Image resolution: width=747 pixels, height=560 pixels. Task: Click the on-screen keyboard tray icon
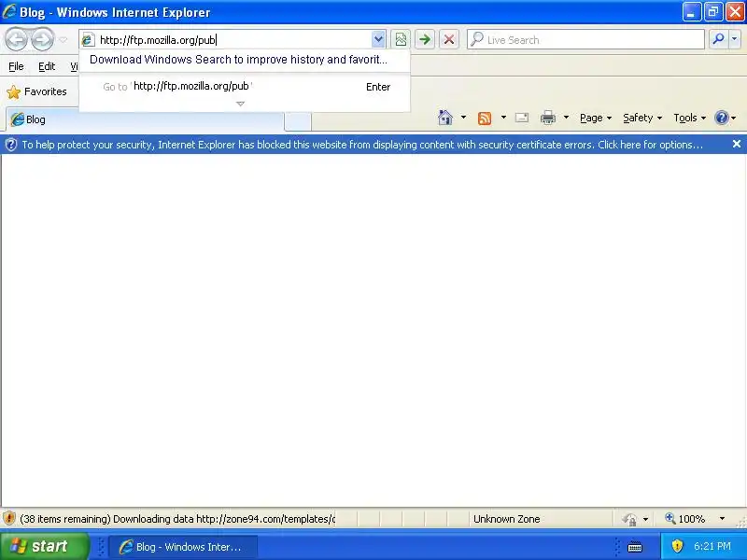pos(635,547)
